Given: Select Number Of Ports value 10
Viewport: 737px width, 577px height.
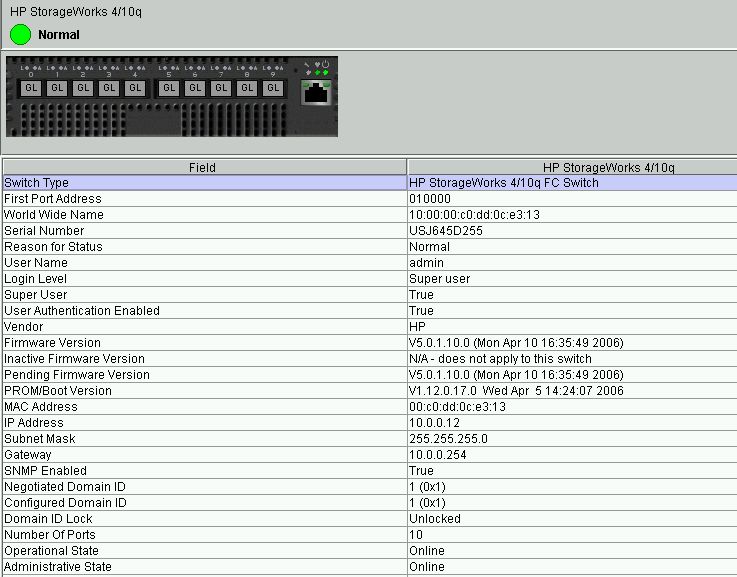Looking at the screenshot, I should tap(416, 534).
